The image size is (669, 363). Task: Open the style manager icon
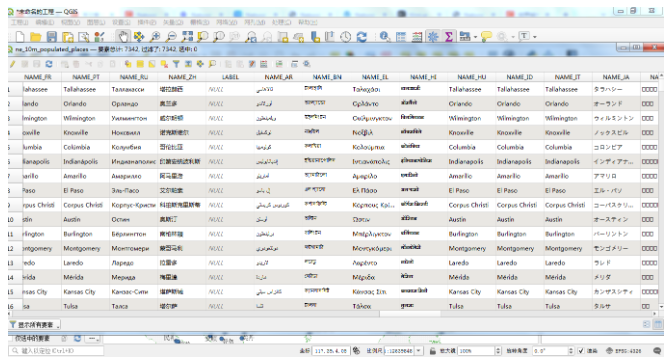coord(99,37)
